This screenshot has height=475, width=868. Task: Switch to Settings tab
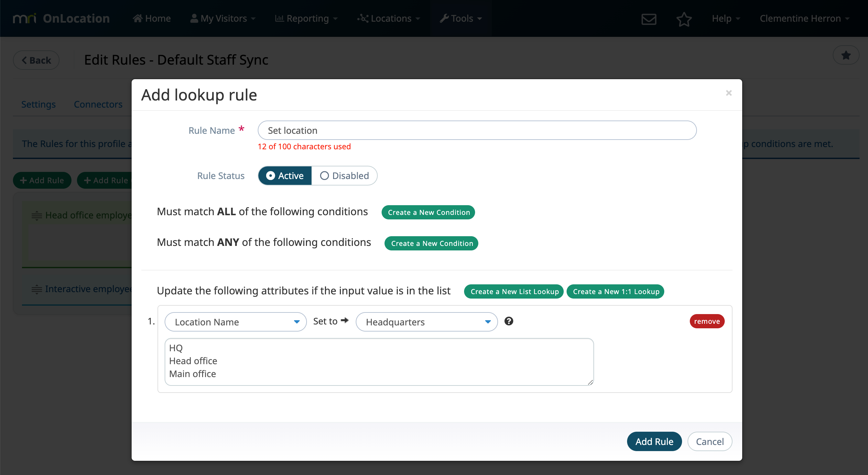pos(38,104)
